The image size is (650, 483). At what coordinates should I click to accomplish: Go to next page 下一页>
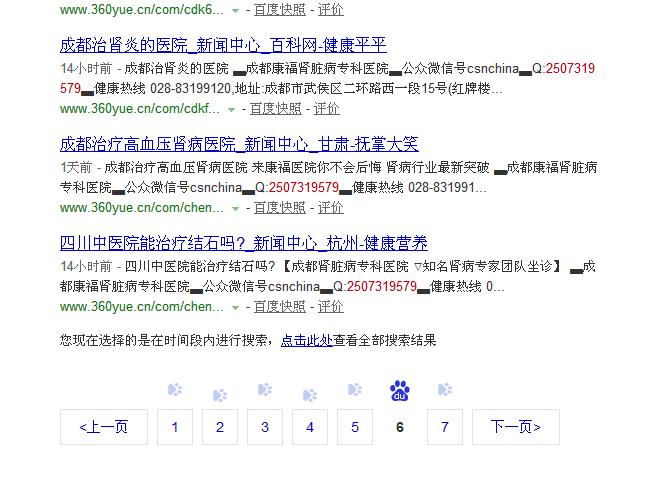coord(516,427)
